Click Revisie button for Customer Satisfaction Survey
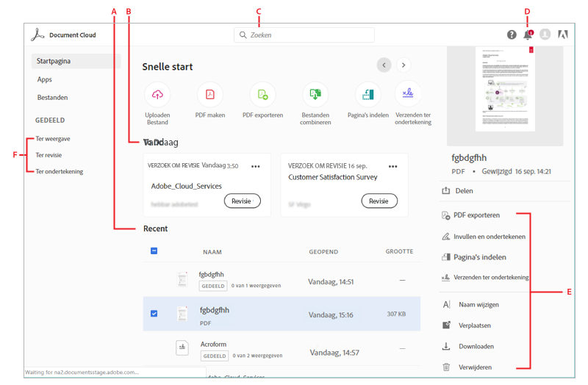The image size is (588, 385). [379, 201]
